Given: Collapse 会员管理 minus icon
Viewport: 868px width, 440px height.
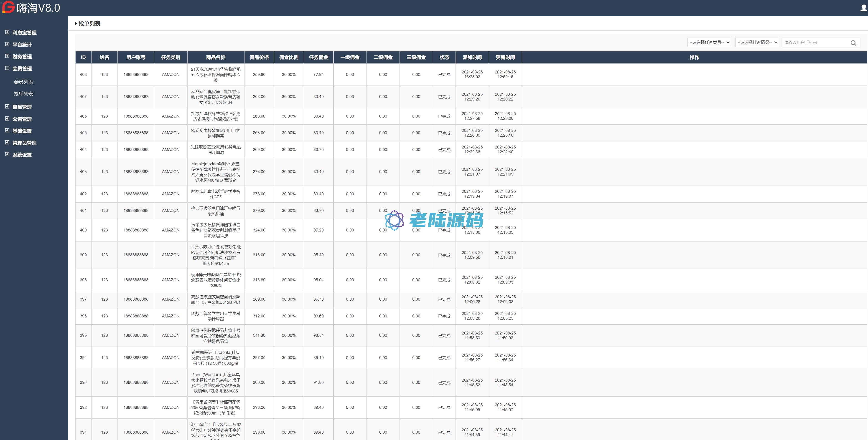Looking at the screenshot, I should [x=7, y=68].
